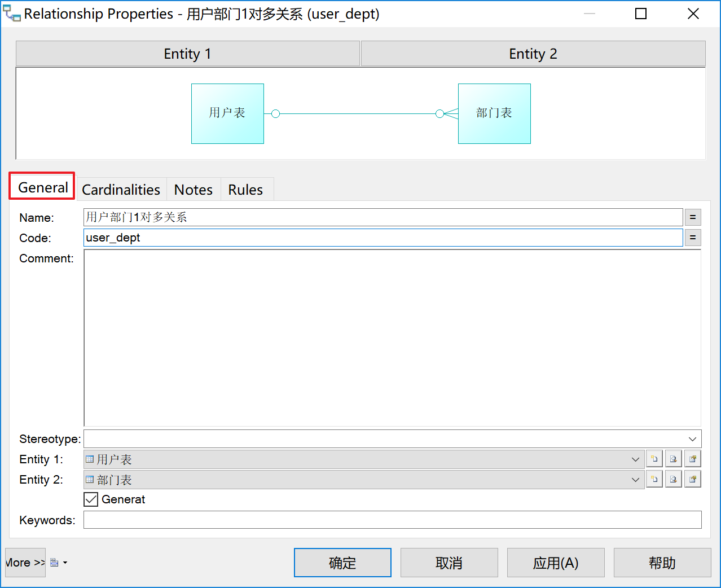
Task: Switch to the General tab
Action: (x=42, y=187)
